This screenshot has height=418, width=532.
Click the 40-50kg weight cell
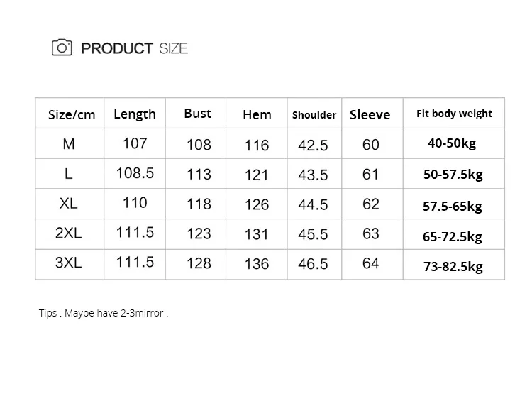[x=452, y=143]
